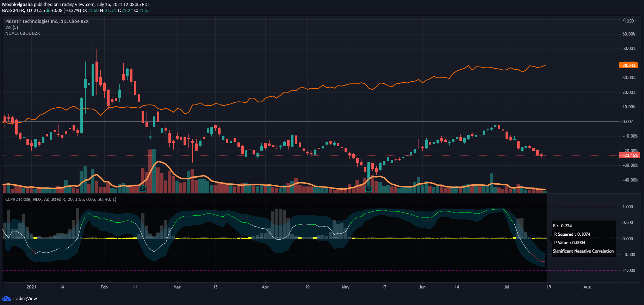Image resolution: width=644 pixels, height=305 pixels.
Task: Click the 'P Value : 0.0004' value
Action: [x=570, y=243]
